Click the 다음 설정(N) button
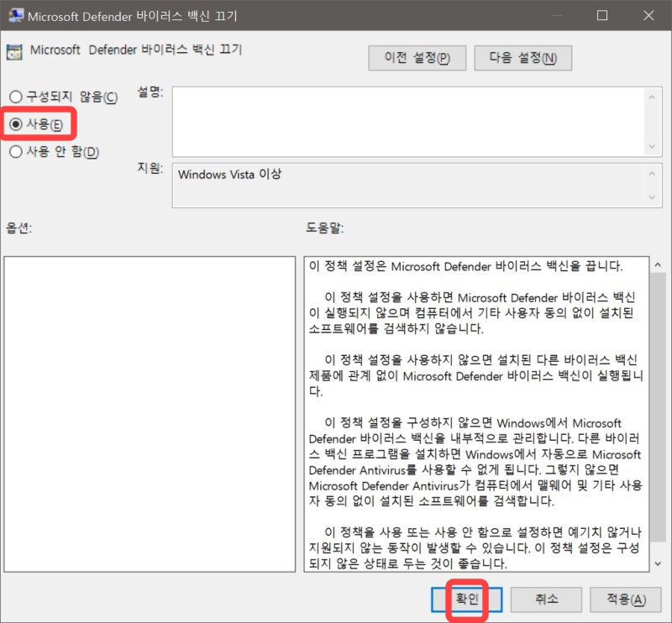672x623 pixels. [522, 57]
